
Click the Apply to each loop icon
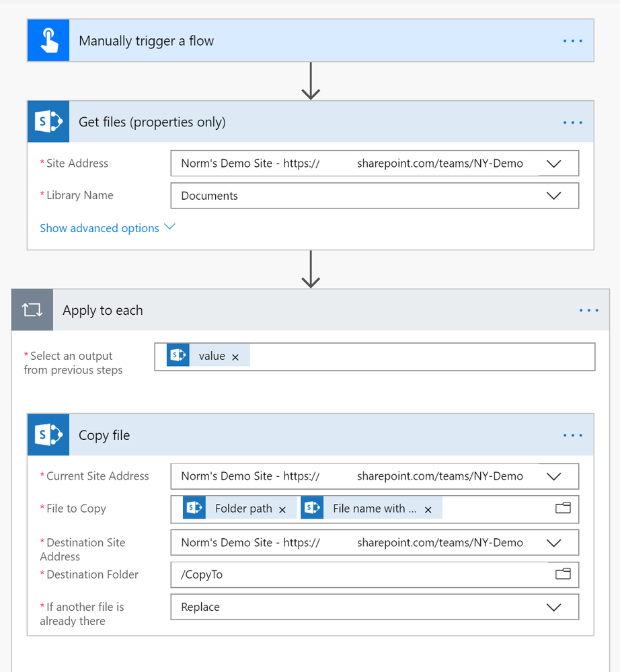click(x=32, y=310)
